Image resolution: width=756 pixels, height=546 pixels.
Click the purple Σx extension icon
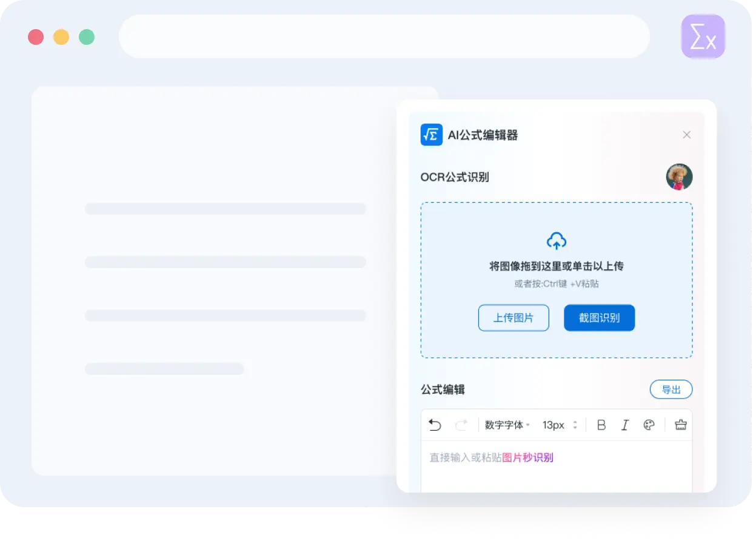[703, 37]
